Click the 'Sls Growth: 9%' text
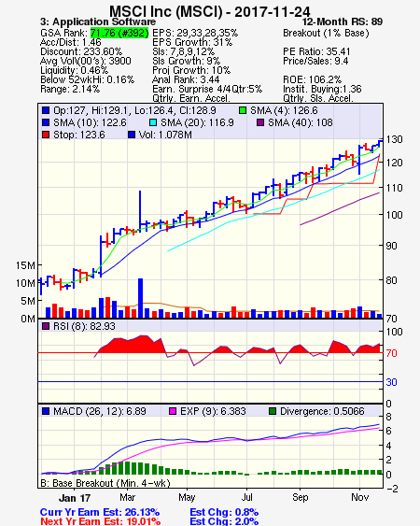 tap(187, 61)
